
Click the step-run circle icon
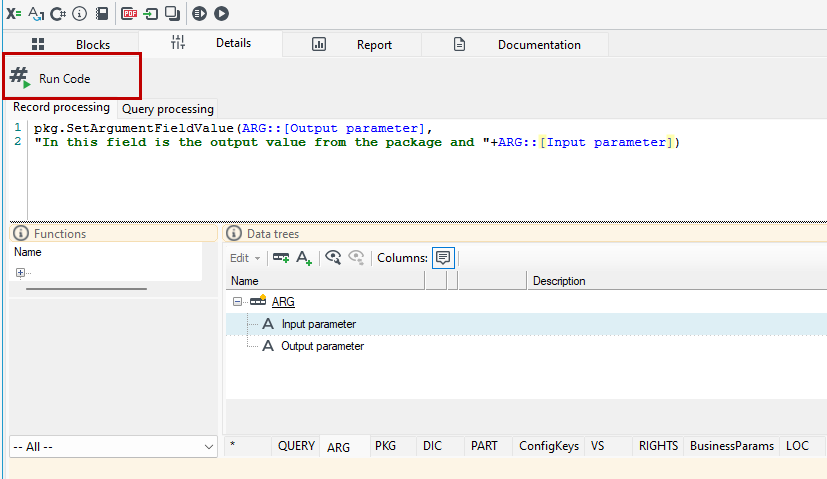click(199, 13)
